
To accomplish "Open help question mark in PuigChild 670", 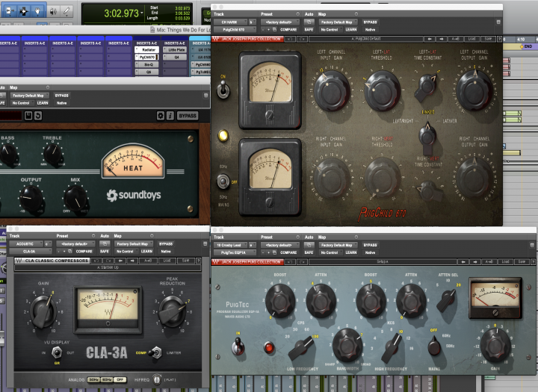I will (x=500, y=39).
